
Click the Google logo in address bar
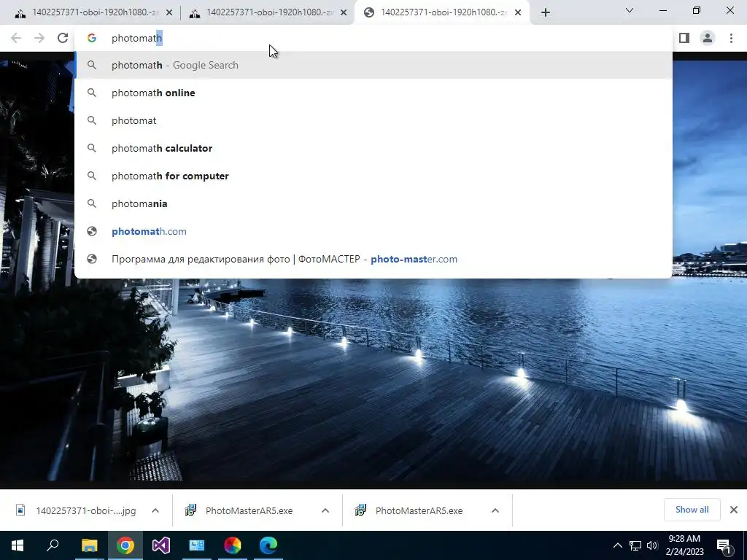click(x=92, y=38)
